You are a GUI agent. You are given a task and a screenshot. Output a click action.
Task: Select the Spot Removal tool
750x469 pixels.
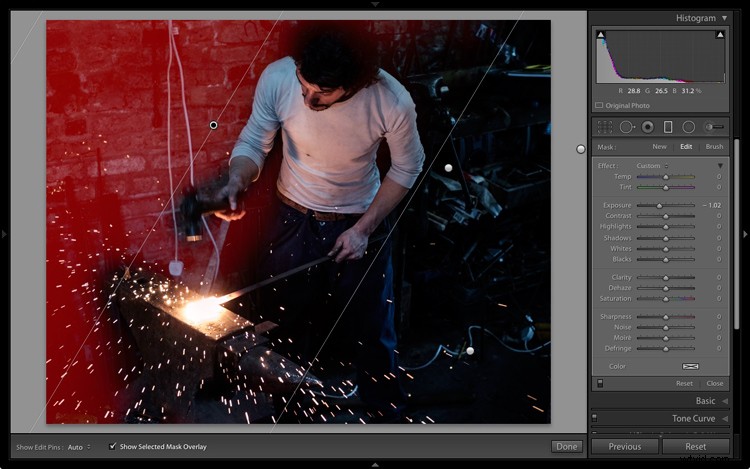coord(627,127)
